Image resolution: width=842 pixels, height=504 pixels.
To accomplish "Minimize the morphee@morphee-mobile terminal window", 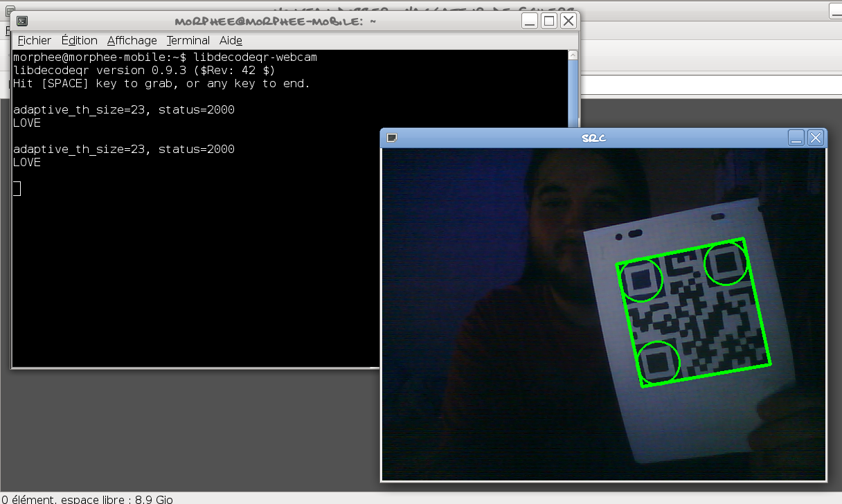I will point(530,21).
